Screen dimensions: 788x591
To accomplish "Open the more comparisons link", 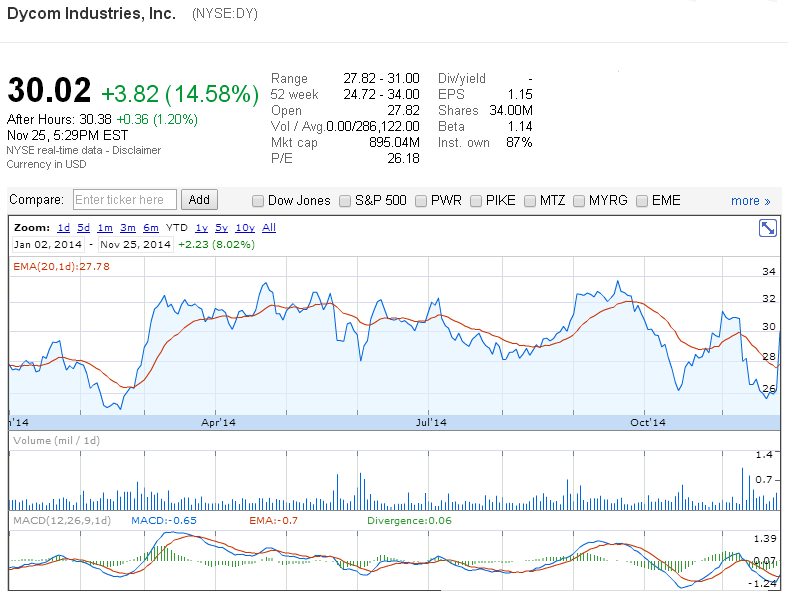I will (x=750, y=201).
